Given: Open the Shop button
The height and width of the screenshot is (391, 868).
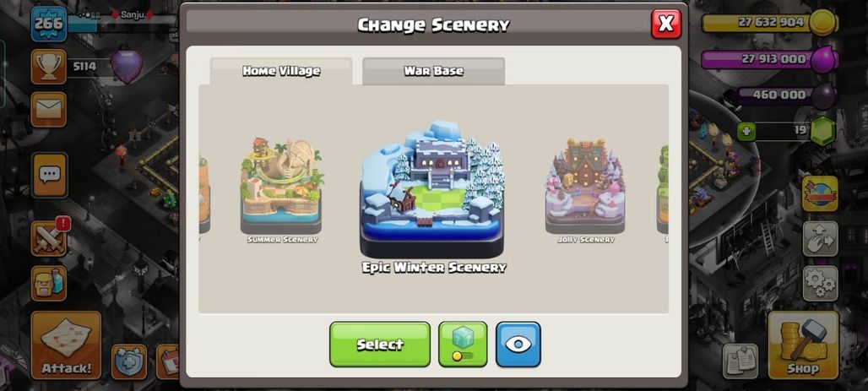Looking at the screenshot, I should point(803,345).
